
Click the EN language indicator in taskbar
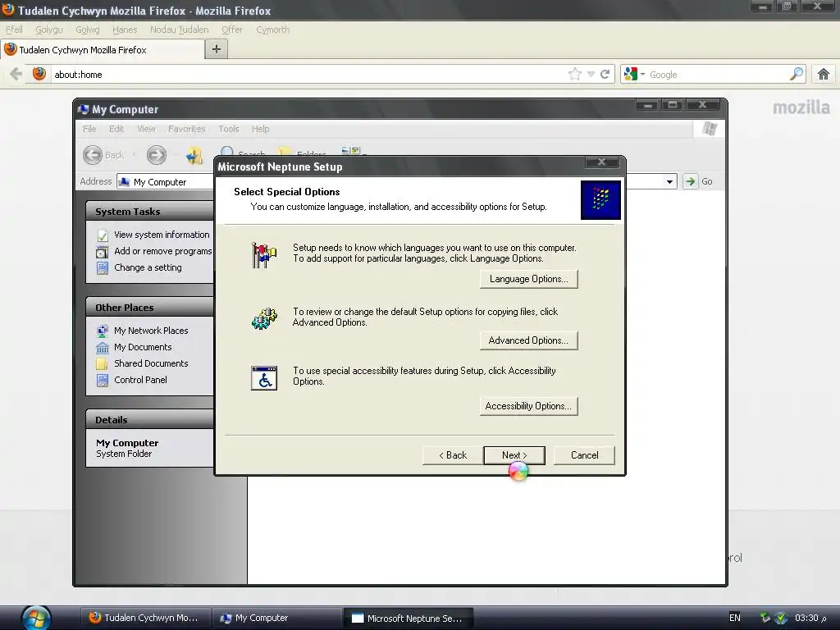[x=735, y=618]
